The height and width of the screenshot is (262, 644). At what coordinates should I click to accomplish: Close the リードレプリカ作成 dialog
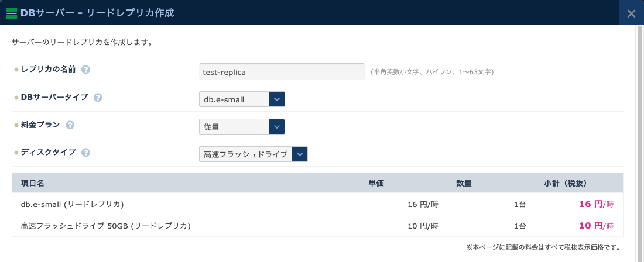[x=631, y=13]
